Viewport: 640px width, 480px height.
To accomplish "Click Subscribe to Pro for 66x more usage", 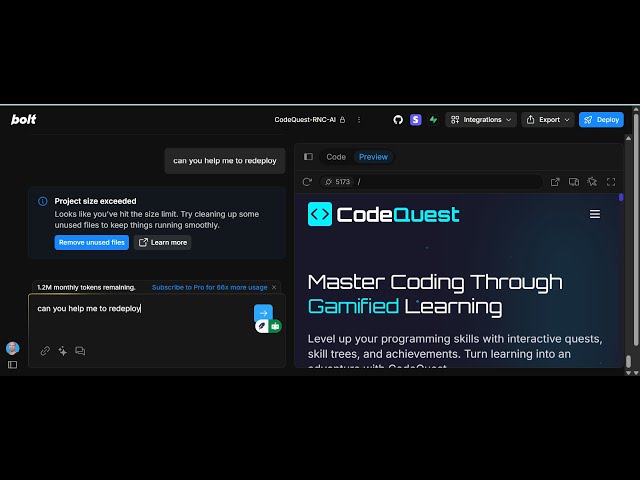I will coord(209,287).
